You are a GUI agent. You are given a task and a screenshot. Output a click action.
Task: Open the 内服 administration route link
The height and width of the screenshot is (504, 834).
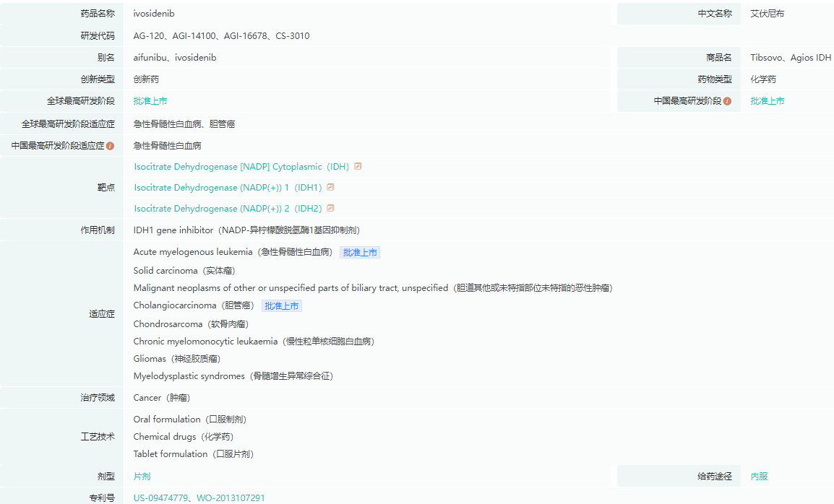(x=759, y=477)
